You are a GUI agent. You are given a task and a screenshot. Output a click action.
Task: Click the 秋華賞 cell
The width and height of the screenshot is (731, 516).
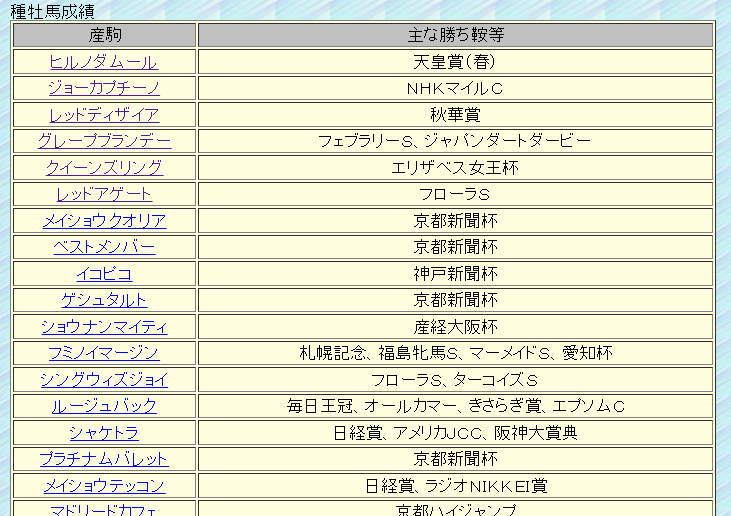pyautogui.click(x=455, y=115)
